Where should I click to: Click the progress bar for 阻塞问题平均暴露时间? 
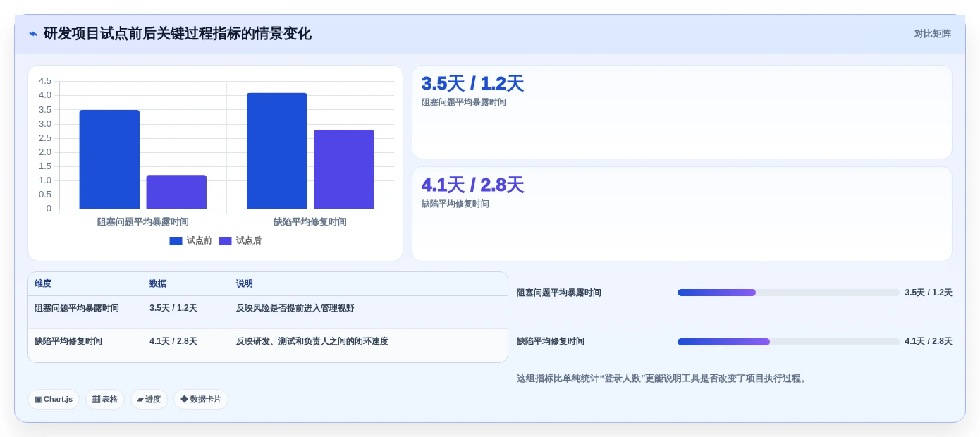[788, 293]
